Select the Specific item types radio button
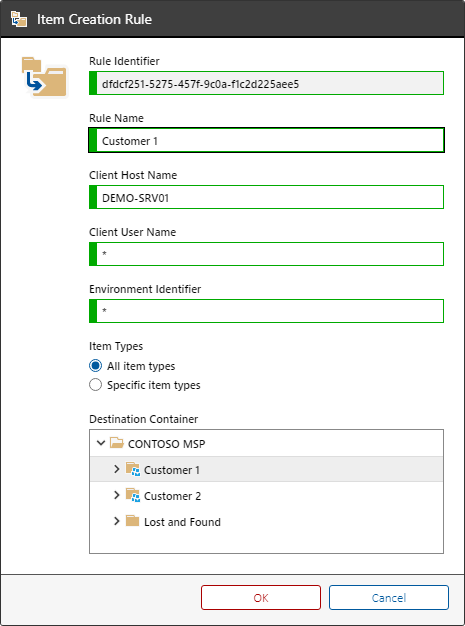 coord(95,385)
